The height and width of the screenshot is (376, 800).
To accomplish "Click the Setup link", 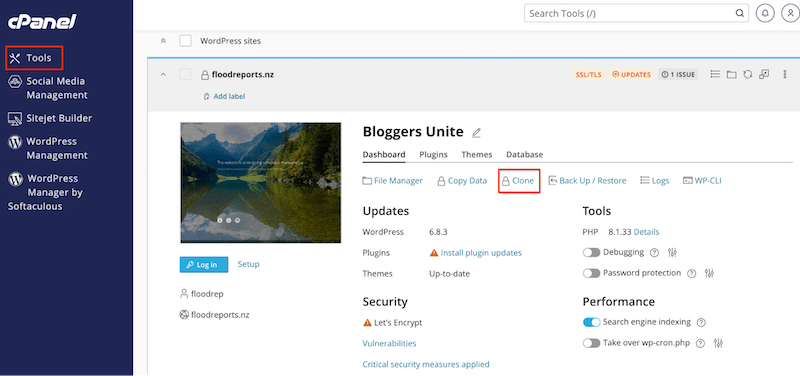I will (248, 264).
